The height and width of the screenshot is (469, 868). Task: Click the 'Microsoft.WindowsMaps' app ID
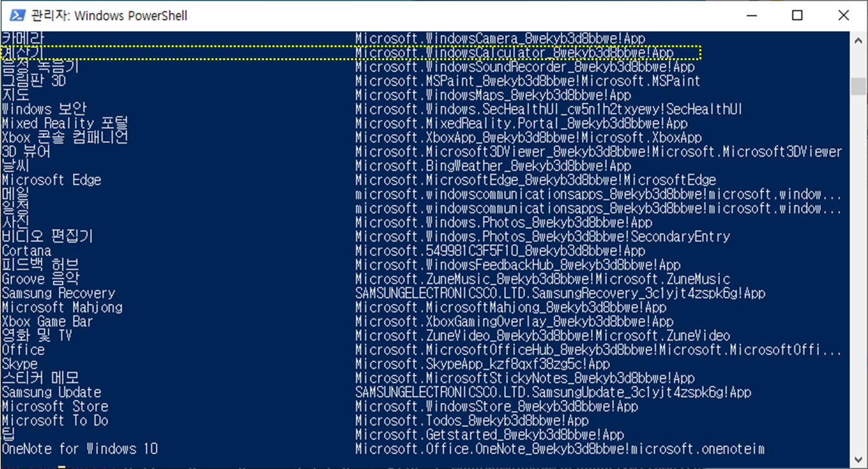click(x=493, y=96)
